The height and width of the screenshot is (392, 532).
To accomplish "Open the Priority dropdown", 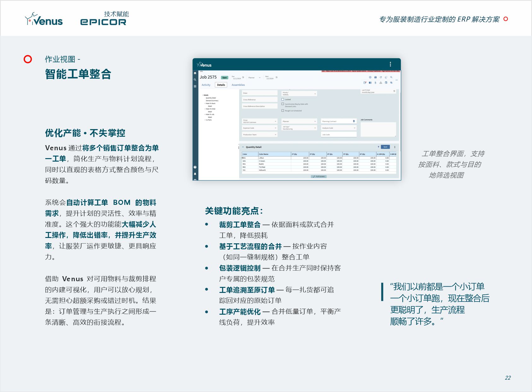I will [299, 93].
